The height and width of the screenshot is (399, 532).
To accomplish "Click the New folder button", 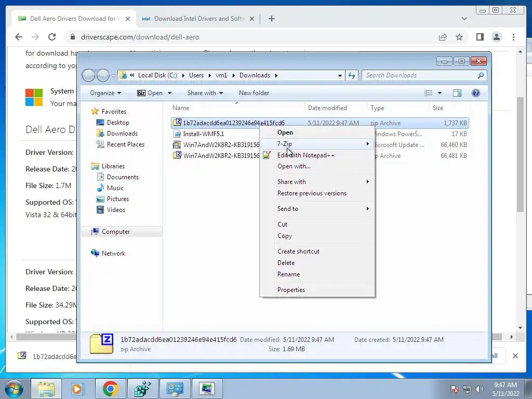I will (x=254, y=93).
